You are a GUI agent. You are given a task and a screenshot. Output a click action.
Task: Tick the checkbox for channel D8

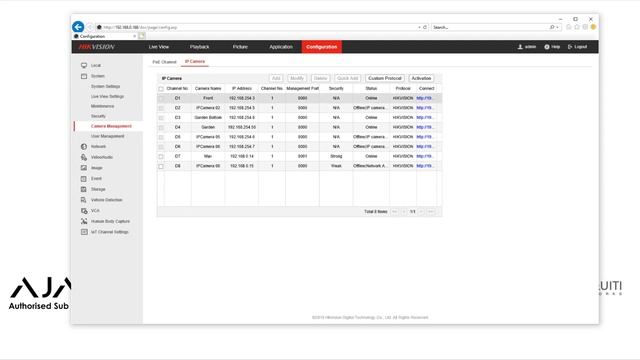point(161,166)
